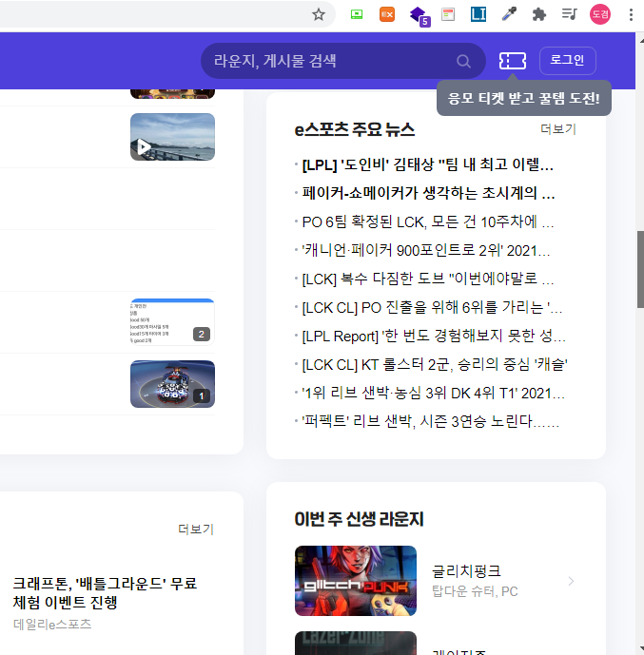Click the '탑다운 슈터, PC' genre text
Image resolution: width=644 pixels, height=655 pixels.
[x=475, y=591]
